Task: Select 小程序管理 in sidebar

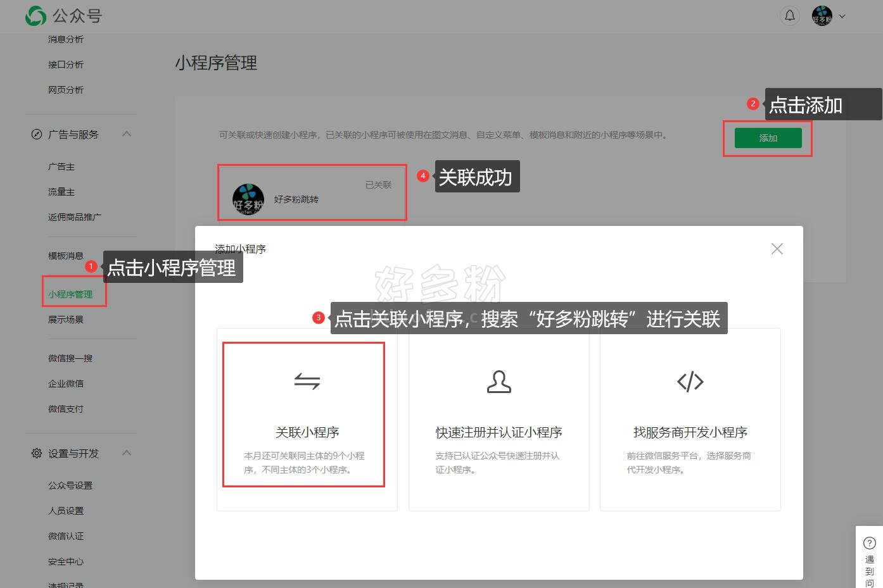Action: [x=70, y=294]
